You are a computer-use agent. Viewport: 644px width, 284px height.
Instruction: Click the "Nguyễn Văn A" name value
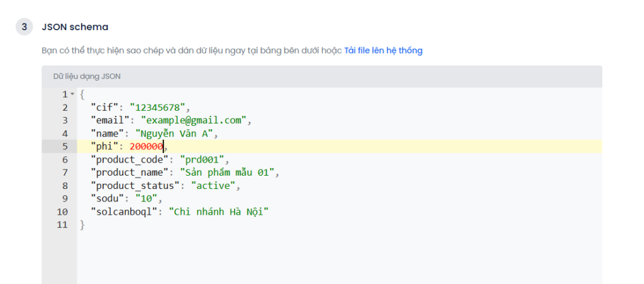pos(174,133)
